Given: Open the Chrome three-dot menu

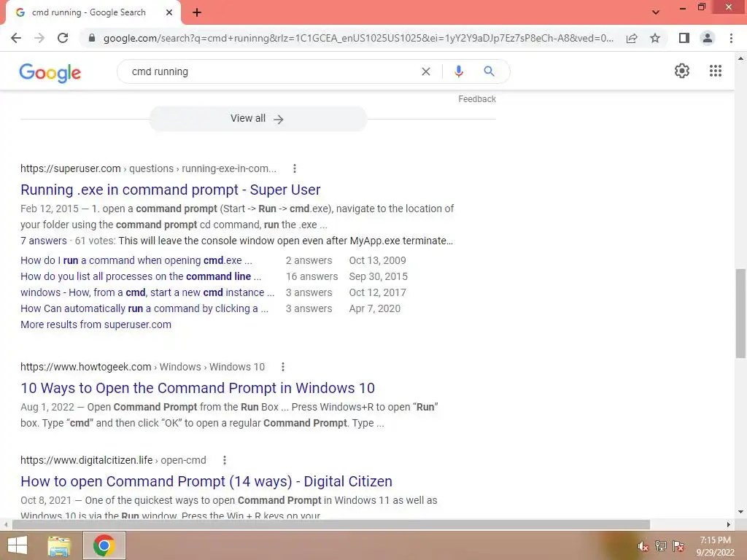Looking at the screenshot, I should [731, 38].
